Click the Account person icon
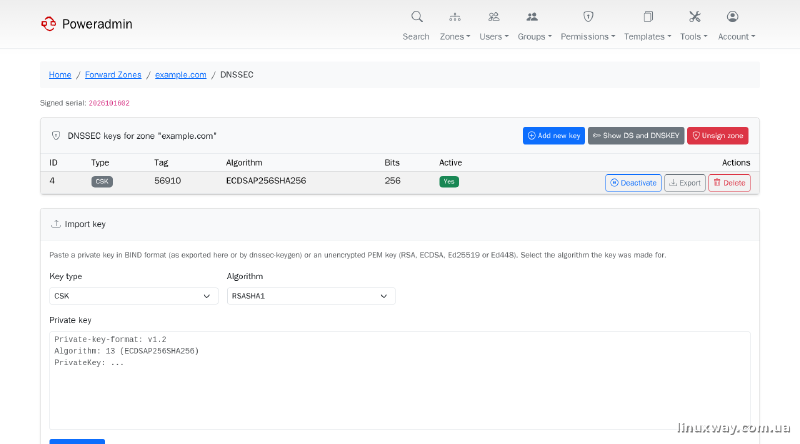 (732, 17)
